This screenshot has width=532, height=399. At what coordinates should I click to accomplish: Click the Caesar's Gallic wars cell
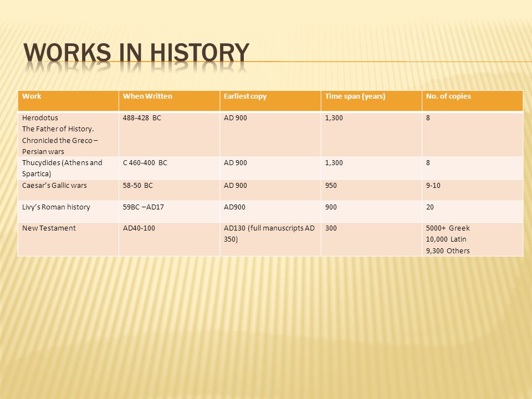(x=68, y=190)
